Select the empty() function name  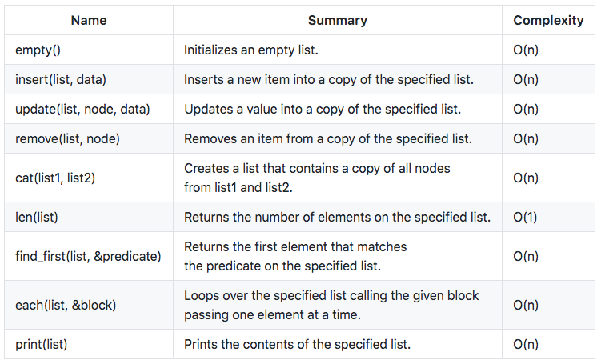point(38,50)
